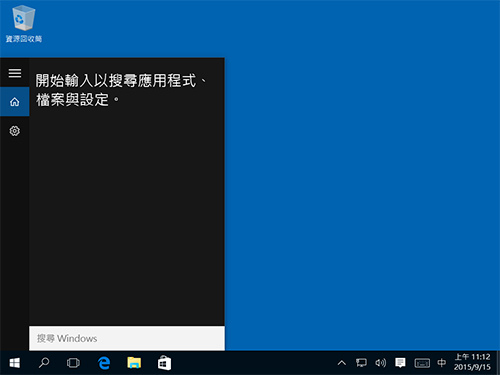Focus the 搜尋 Windows search box
This screenshot has height=375, width=500.
click(x=127, y=338)
